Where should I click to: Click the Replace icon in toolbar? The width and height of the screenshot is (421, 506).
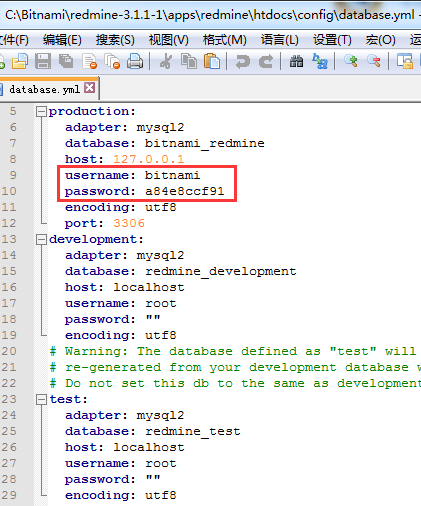[x=320, y=61]
